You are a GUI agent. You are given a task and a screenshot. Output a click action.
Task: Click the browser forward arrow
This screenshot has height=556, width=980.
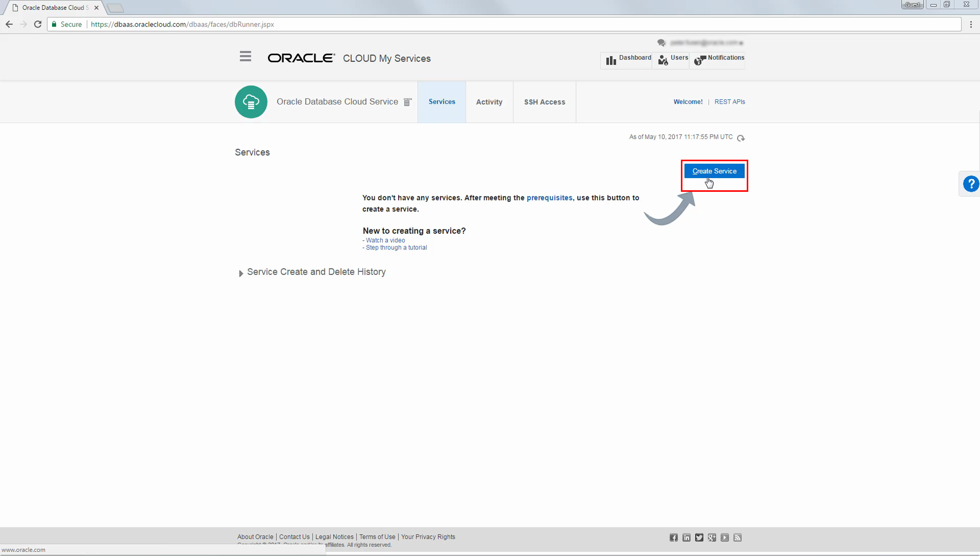[23, 24]
